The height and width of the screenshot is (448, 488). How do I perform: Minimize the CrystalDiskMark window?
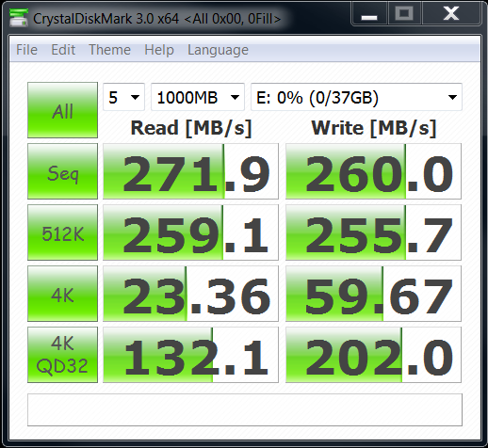pyautogui.click(x=369, y=13)
